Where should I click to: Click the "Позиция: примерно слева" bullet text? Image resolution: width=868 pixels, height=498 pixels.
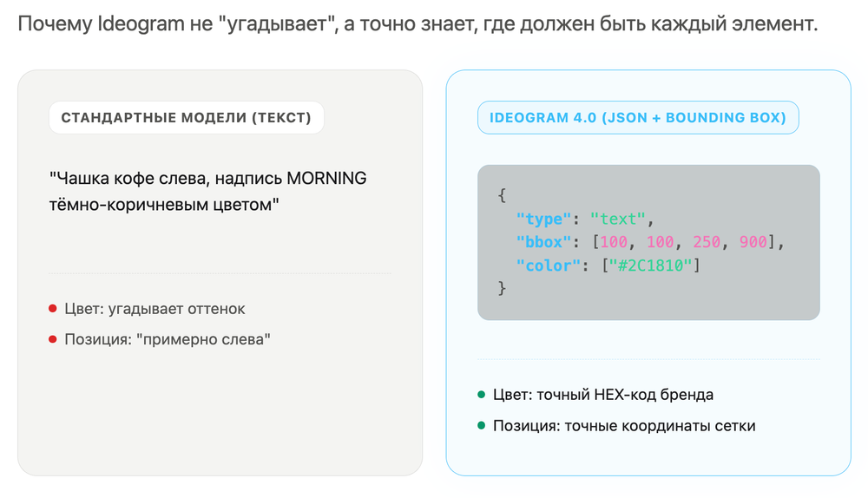(x=168, y=339)
